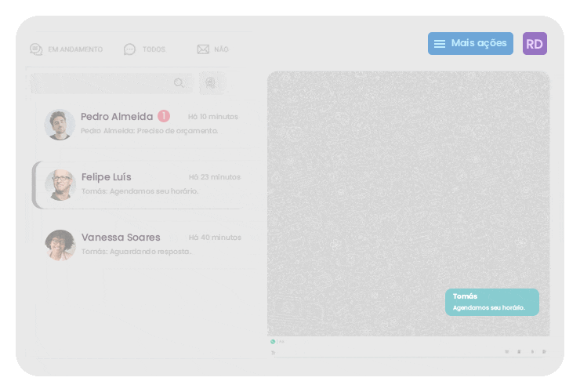Click the envelope icon beside Não

pyautogui.click(x=203, y=49)
